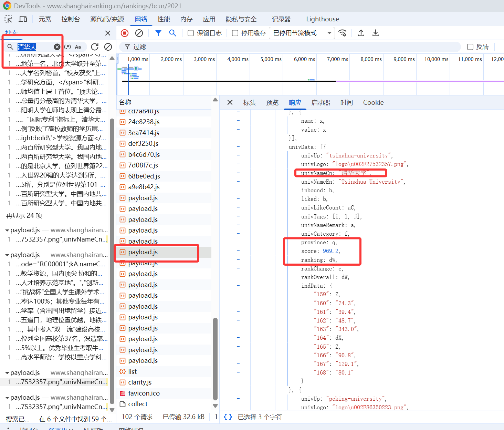Show the Initiator tab
Viewport: 504px width, 430px height.
pos(321,102)
